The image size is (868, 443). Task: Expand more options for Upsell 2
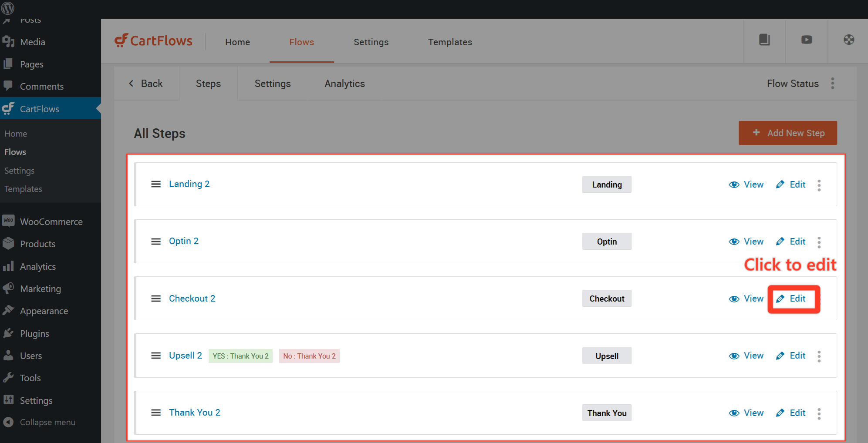(x=819, y=356)
